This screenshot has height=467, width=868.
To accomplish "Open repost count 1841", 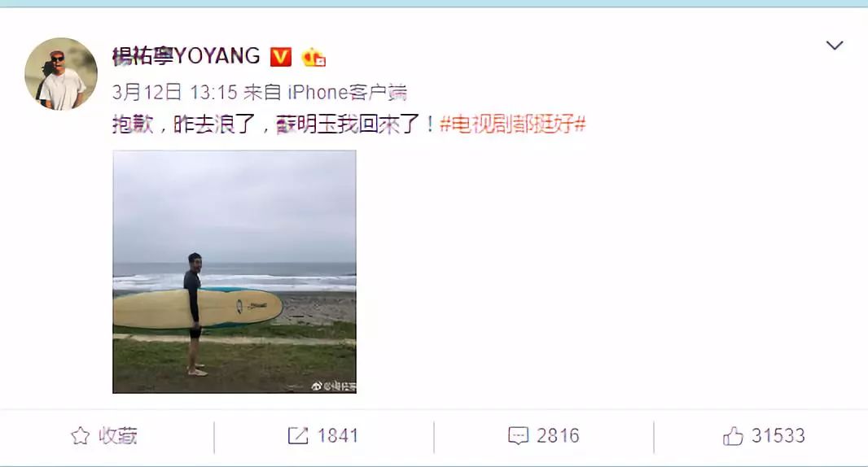I will coord(338,436).
